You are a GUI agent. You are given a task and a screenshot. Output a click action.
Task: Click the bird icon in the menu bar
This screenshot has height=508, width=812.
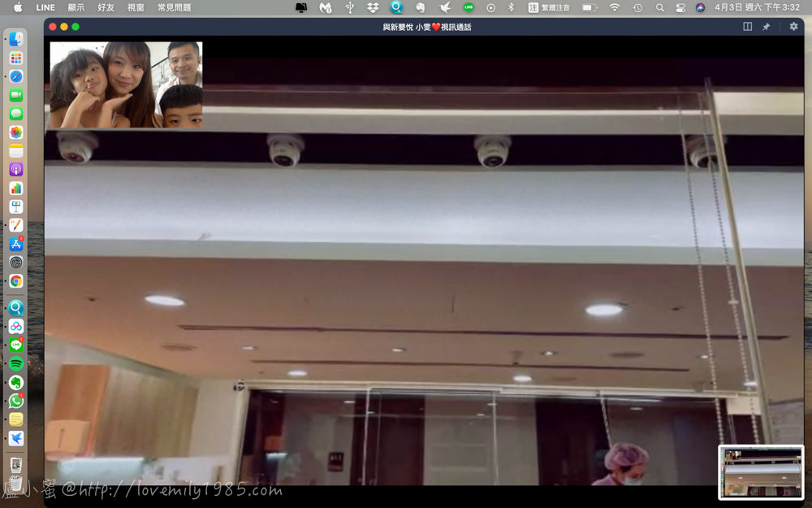tap(444, 7)
